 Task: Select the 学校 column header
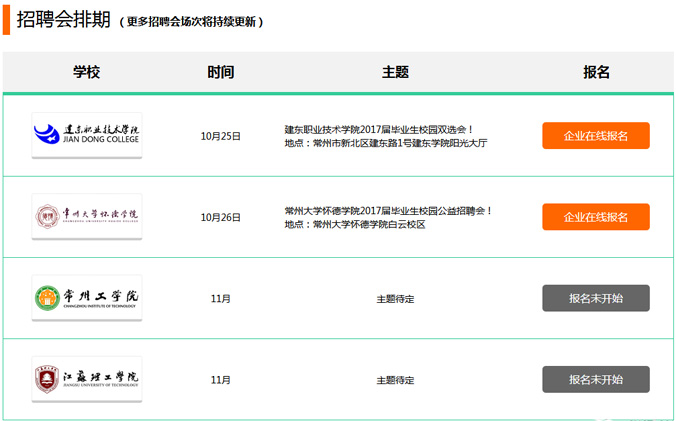87,72
